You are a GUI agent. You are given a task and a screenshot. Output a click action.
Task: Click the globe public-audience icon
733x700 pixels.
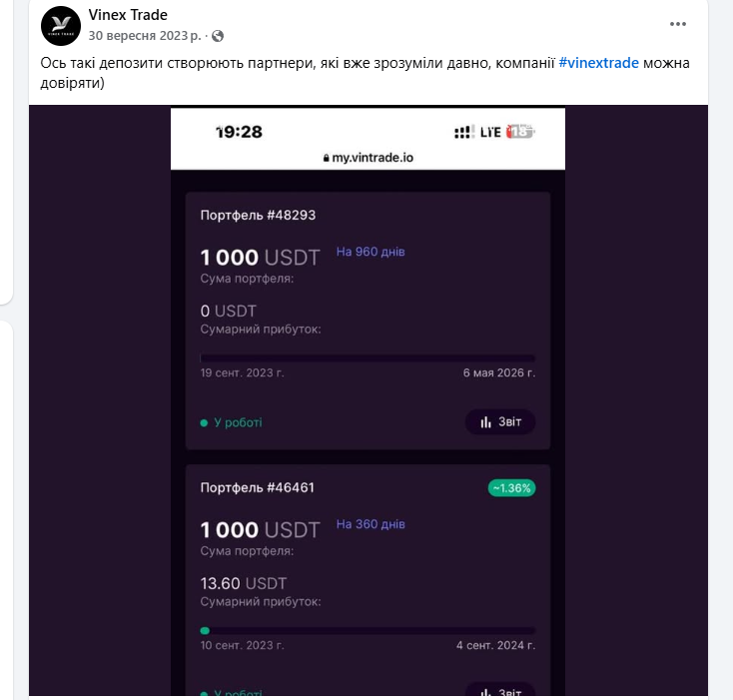tap(218, 35)
